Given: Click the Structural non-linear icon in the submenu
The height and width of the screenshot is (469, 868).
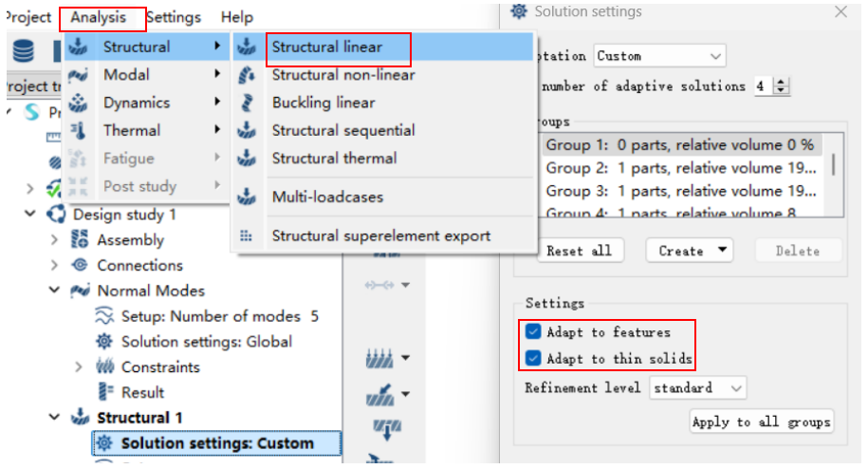Looking at the screenshot, I should pyautogui.click(x=247, y=75).
